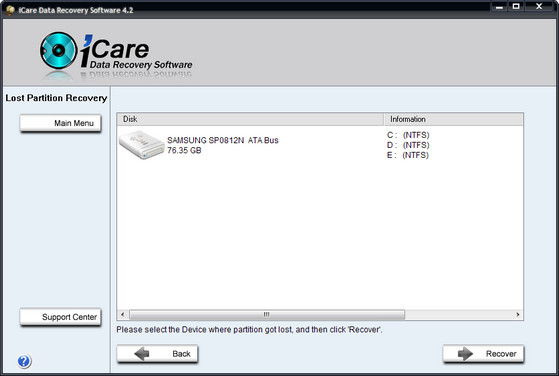Click the iCare disc logo icon

pyautogui.click(x=58, y=51)
